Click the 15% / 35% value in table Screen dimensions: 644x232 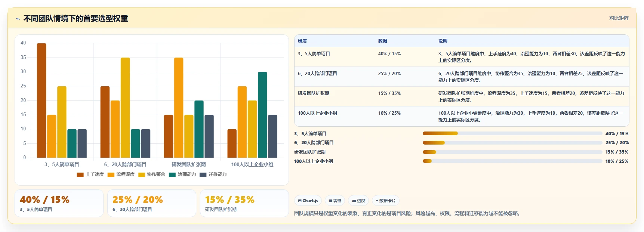point(389,93)
